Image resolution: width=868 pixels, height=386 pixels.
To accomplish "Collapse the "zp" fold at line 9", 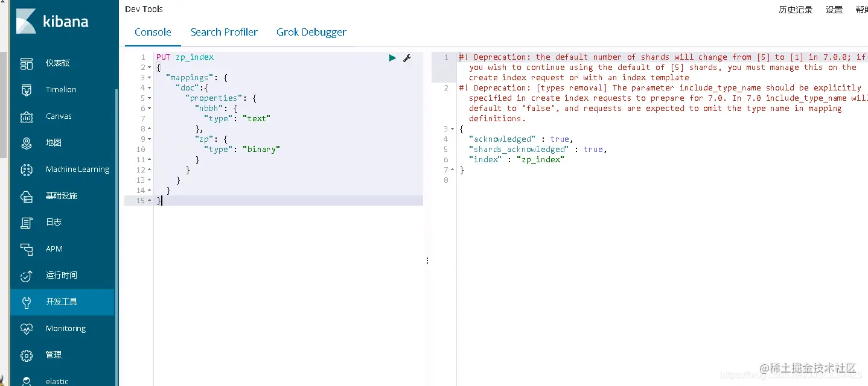I will [149, 139].
